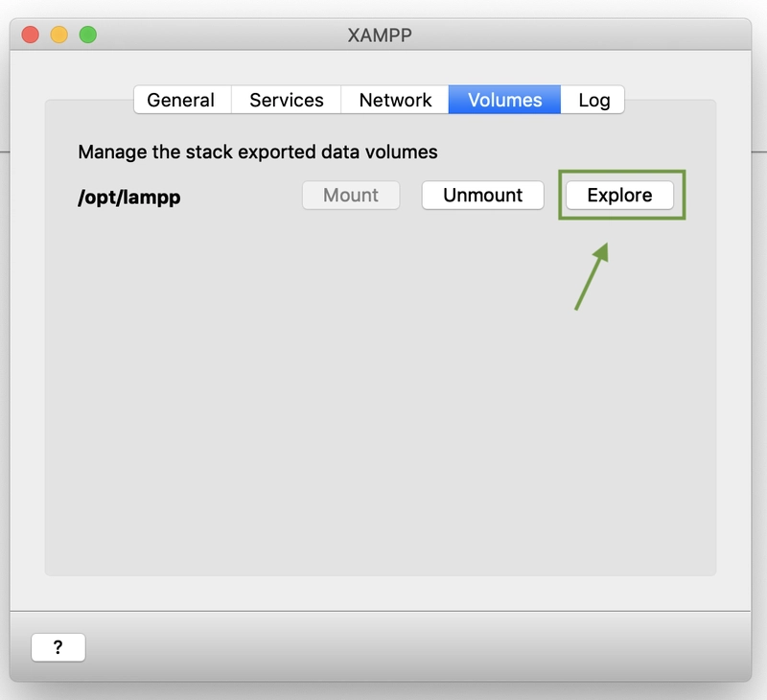Viewport: 767px width, 700px height.
Task: Open help with the question mark button
Action: click(x=58, y=647)
